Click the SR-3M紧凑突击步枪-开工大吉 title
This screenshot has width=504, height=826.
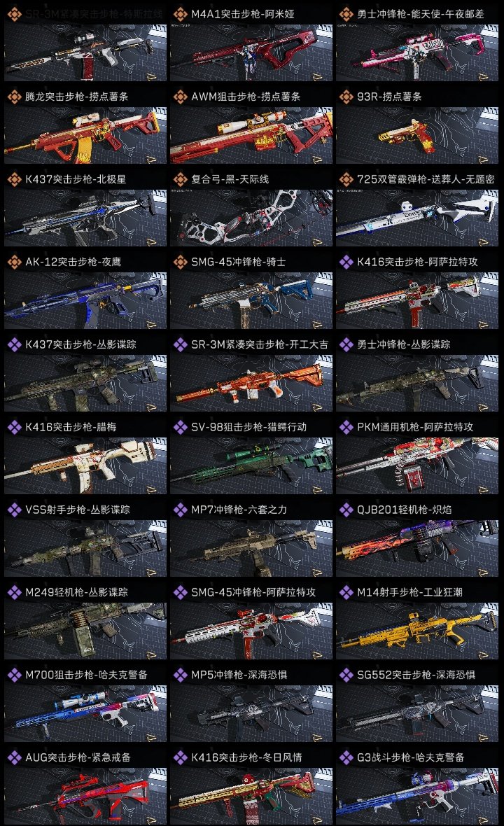[260, 344]
